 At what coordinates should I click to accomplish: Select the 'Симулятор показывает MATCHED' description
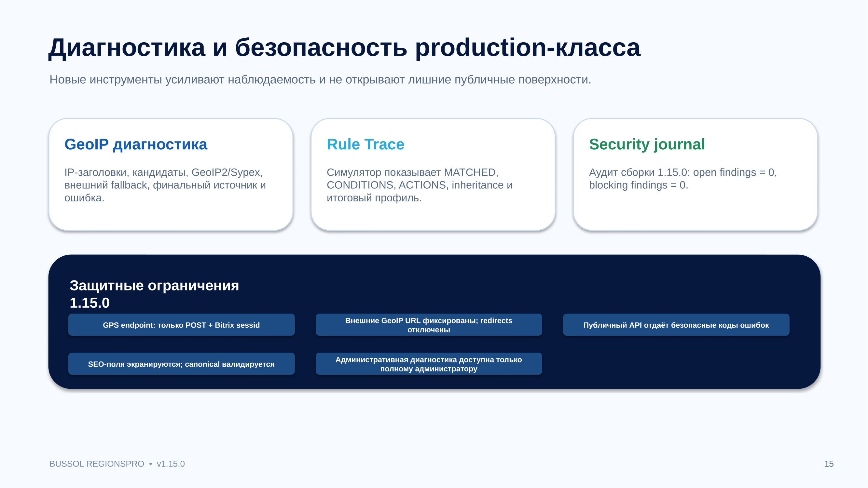coord(420,185)
